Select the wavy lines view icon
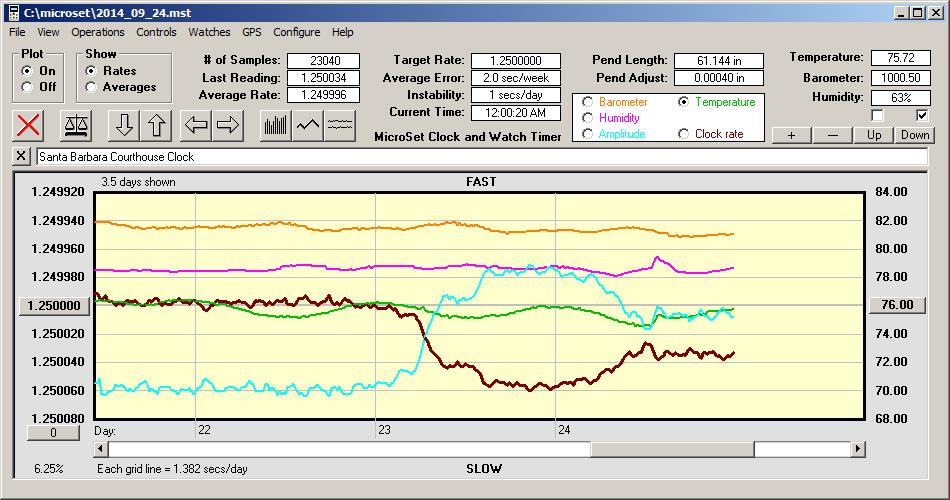 (339, 125)
